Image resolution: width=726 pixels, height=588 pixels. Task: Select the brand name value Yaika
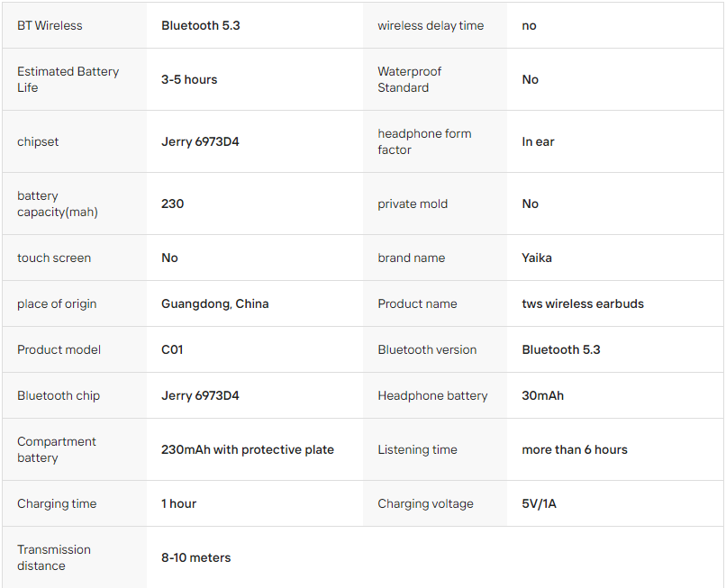coord(537,258)
